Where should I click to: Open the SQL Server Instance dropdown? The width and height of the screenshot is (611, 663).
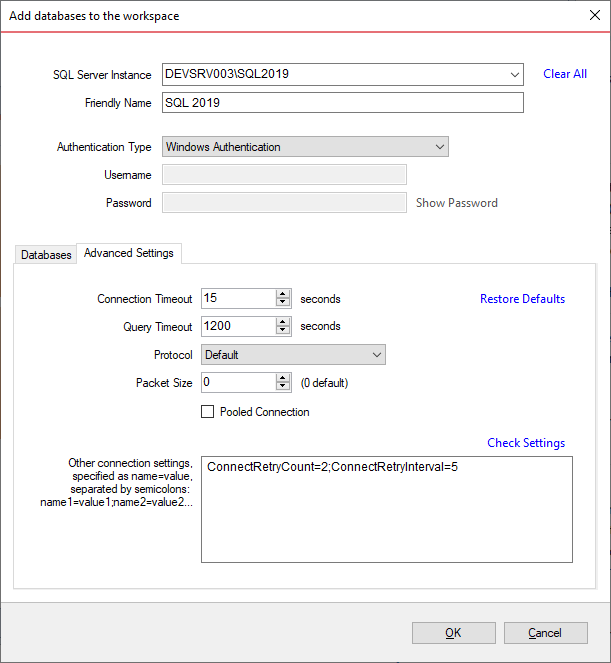click(x=514, y=75)
